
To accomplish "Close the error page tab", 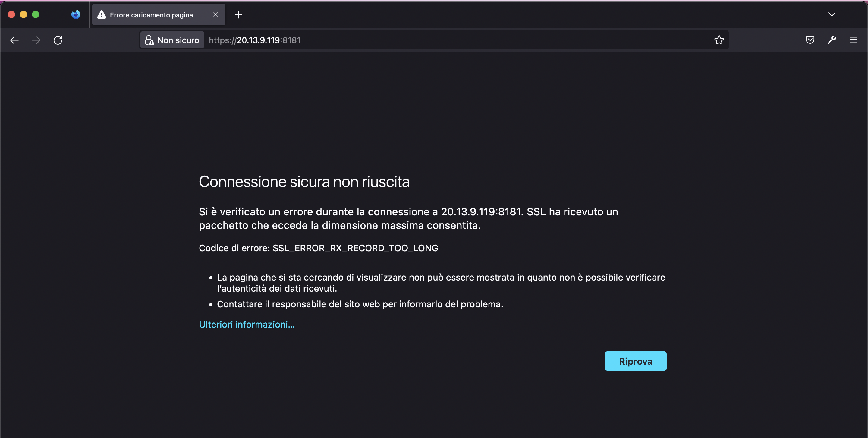I will 216,14.
